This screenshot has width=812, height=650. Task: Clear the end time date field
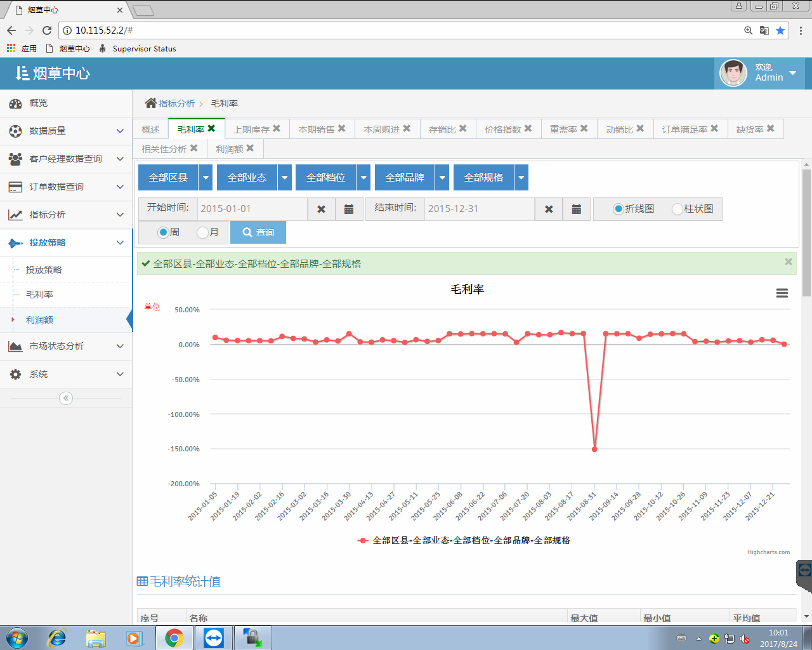(549, 209)
